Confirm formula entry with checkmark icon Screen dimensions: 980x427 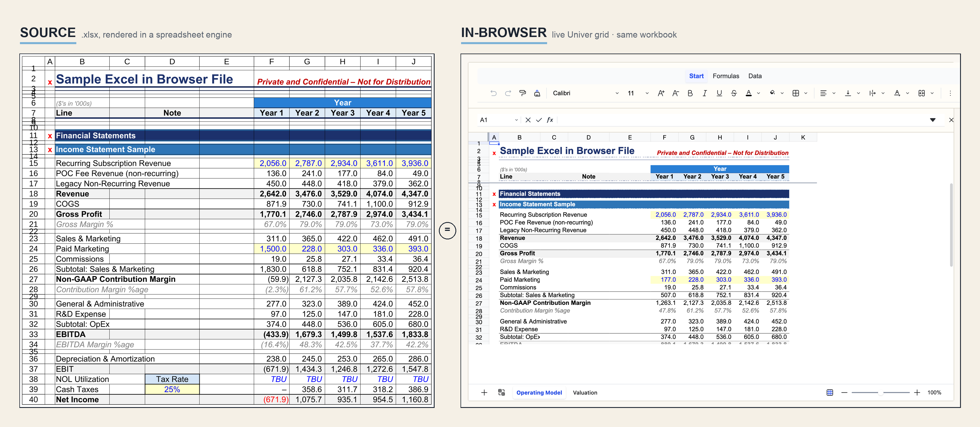pyautogui.click(x=539, y=120)
